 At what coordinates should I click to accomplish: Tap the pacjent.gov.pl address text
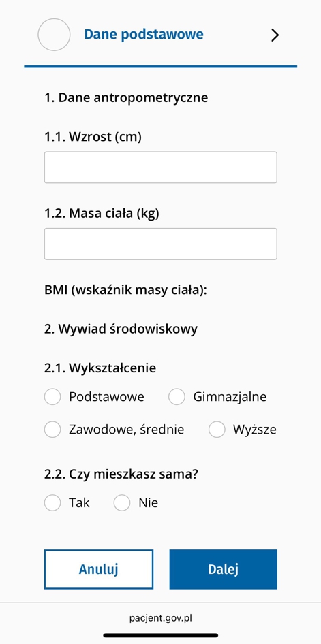pyautogui.click(x=160, y=617)
